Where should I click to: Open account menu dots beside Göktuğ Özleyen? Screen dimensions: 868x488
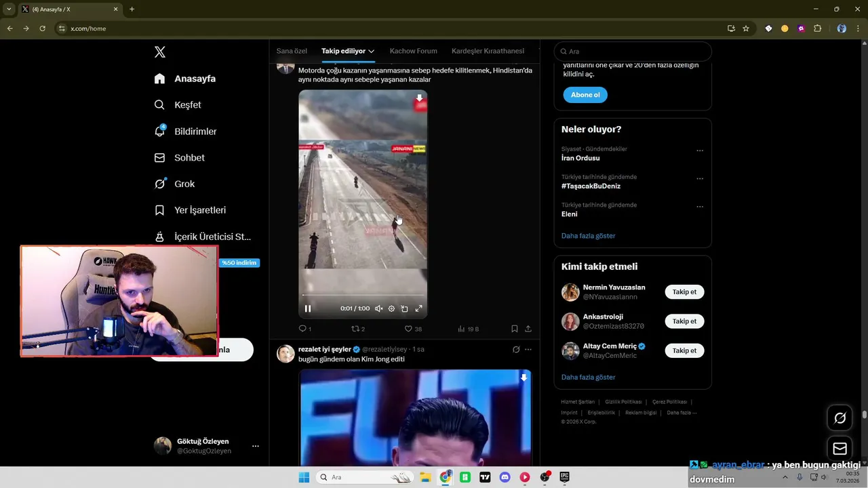point(256,446)
